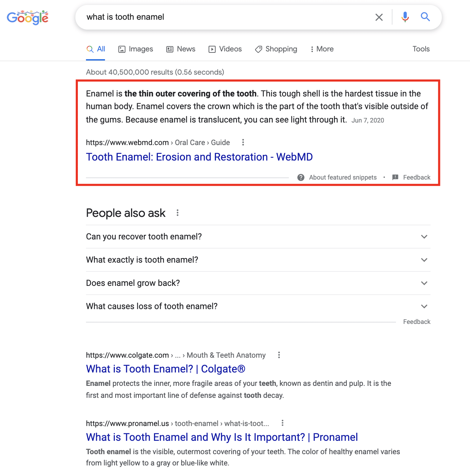Open three-dot menu beside People also ask
The image size is (470, 476).
pos(178,213)
